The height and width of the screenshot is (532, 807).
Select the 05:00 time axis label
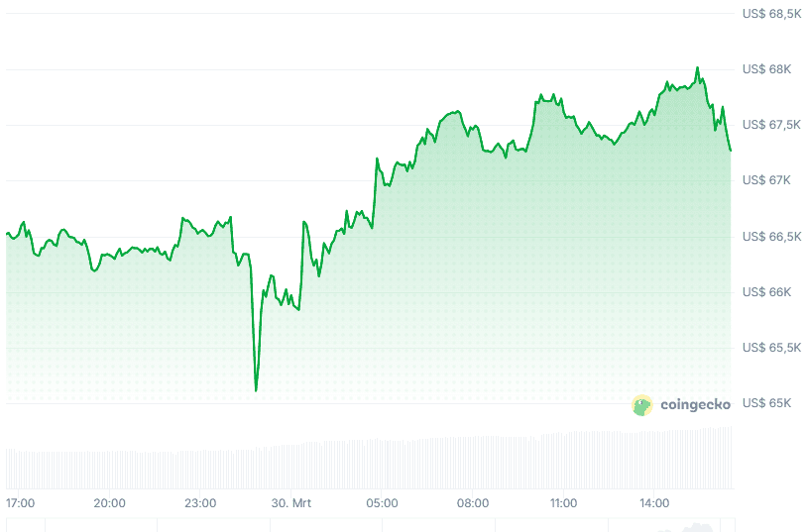click(382, 503)
